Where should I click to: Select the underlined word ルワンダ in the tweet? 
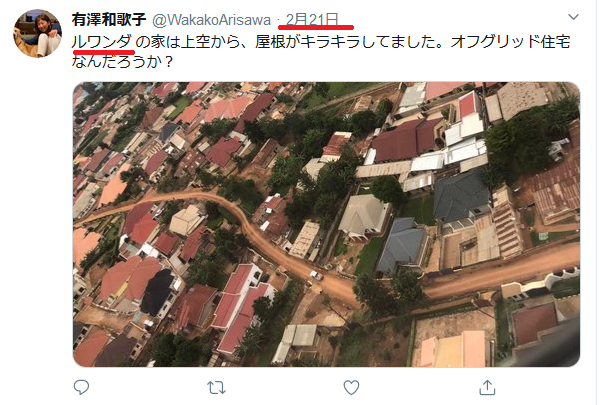[x=102, y=41]
